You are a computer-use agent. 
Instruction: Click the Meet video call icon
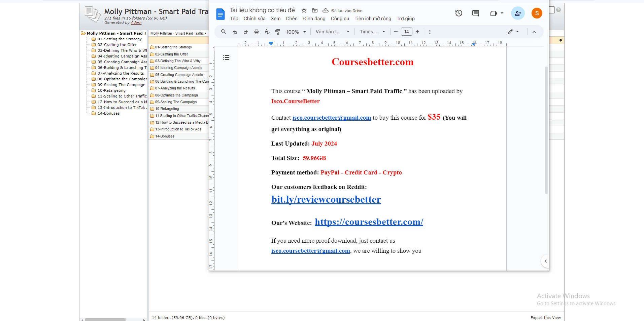pos(494,13)
